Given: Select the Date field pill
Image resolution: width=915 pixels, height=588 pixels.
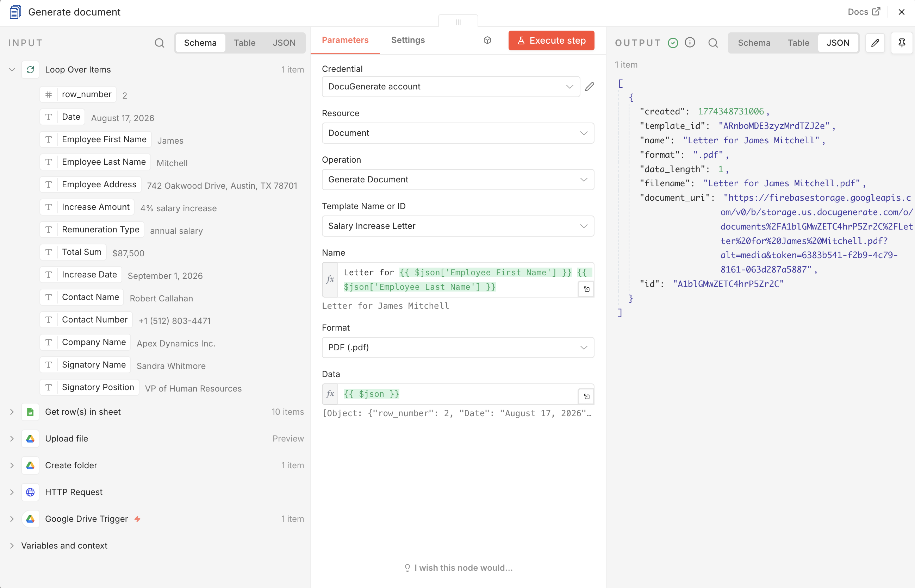Looking at the screenshot, I should pyautogui.click(x=62, y=117).
